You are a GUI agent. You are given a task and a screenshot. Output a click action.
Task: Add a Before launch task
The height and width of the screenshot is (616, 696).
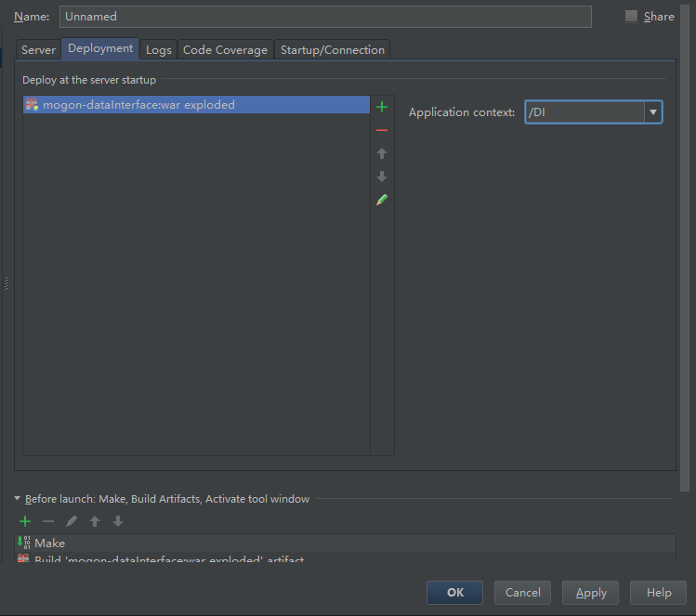[25, 521]
